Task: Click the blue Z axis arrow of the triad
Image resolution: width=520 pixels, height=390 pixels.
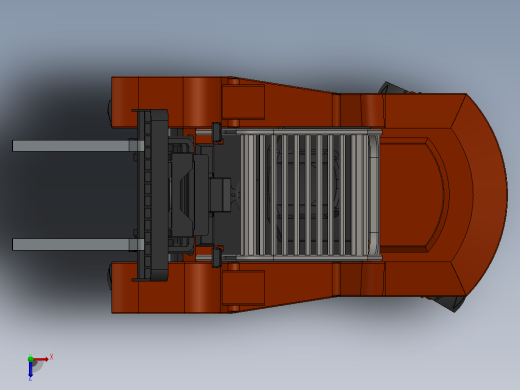Action: pos(30,369)
